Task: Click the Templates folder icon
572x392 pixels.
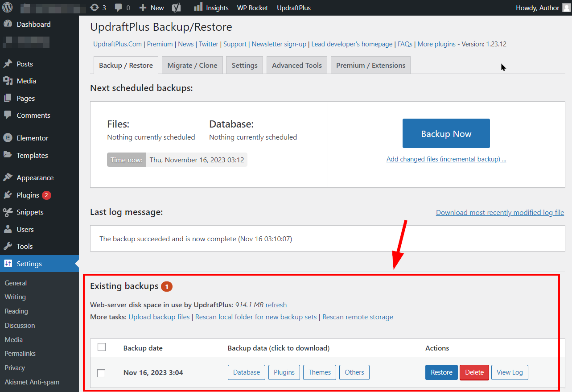Action: coord(8,155)
